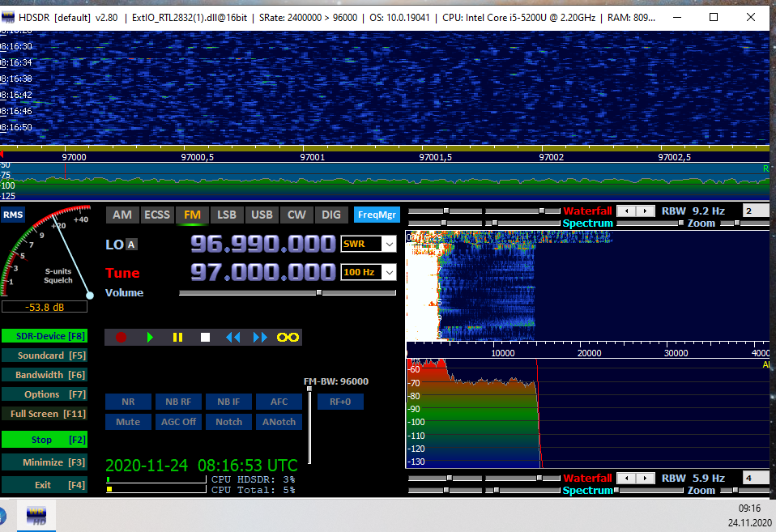The image size is (776, 532).
Task: Click the LO A selector box
Action: [131, 245]
